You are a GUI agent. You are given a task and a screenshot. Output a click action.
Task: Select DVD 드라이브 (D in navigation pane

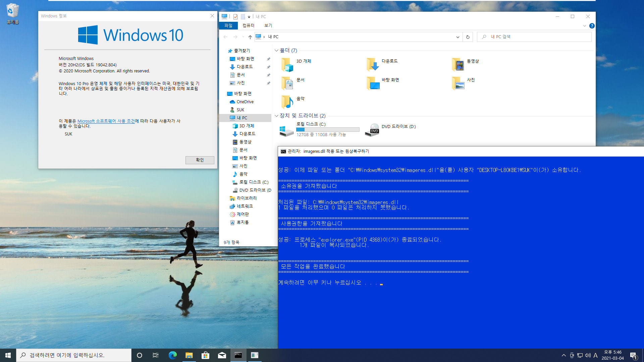click(255, 190)
